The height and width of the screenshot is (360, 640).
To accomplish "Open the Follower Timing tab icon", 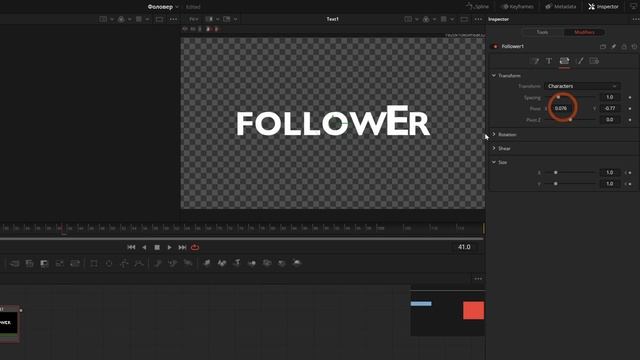I will (535, 61).
